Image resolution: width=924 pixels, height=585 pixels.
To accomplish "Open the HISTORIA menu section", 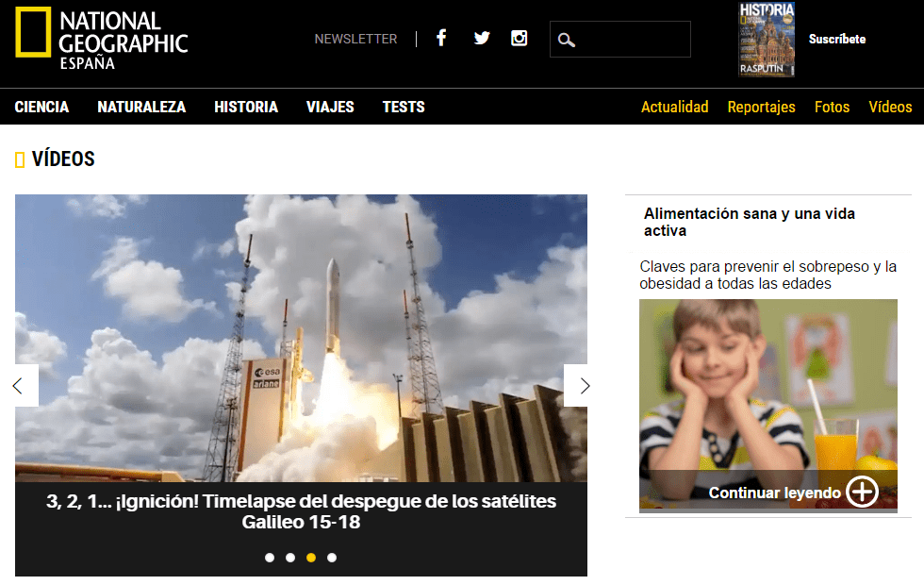I will tap(246, 107).
